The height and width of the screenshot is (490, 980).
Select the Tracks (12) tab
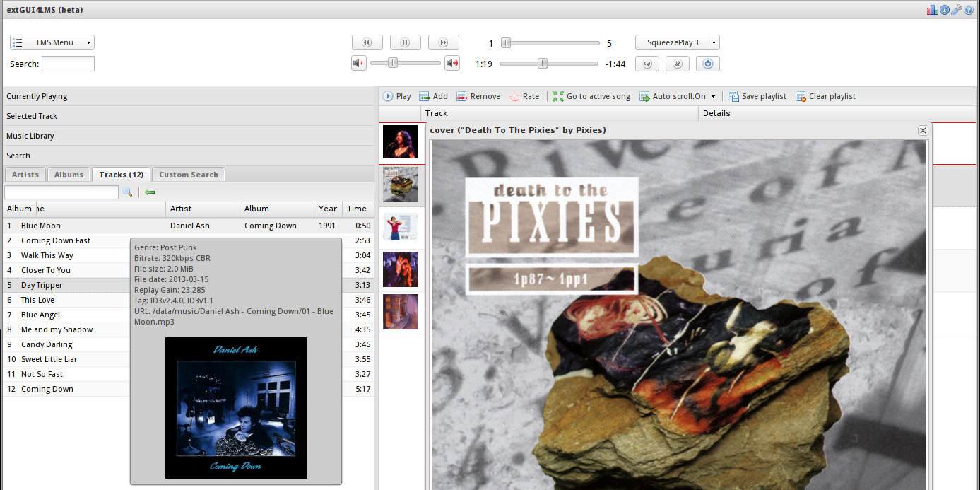(122, 175)
